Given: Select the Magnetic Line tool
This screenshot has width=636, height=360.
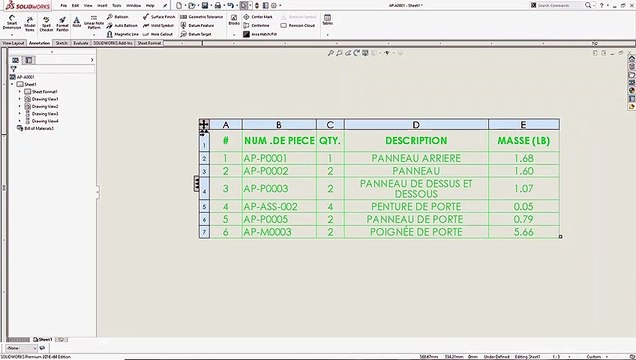Looking at the screenshot, I should pos(122,34).
